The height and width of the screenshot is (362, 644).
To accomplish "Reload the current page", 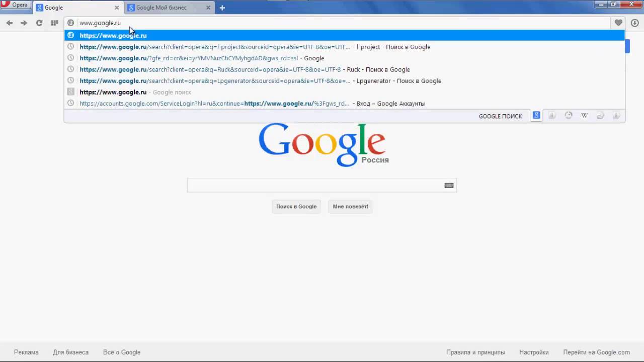I will [x=39, y=23].
